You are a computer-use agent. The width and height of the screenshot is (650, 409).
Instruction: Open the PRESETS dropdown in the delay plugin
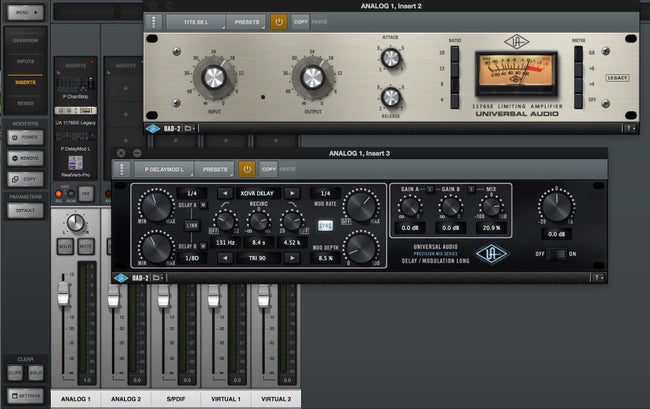click(215, 169)
